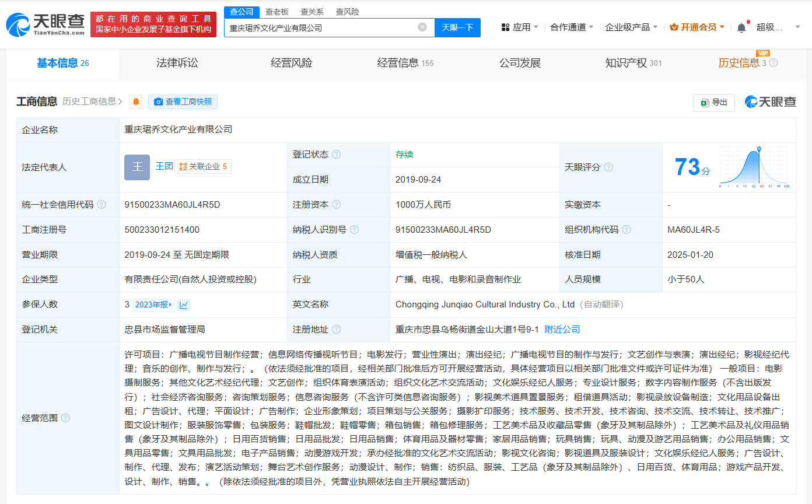Click help icon beside 注册地址
The width and height of the screenshot is (812, 504).
click(337, 330)
